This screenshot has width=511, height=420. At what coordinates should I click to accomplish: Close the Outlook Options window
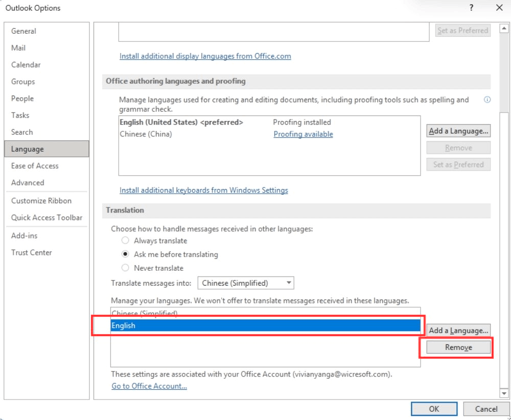tap(499, 8)
